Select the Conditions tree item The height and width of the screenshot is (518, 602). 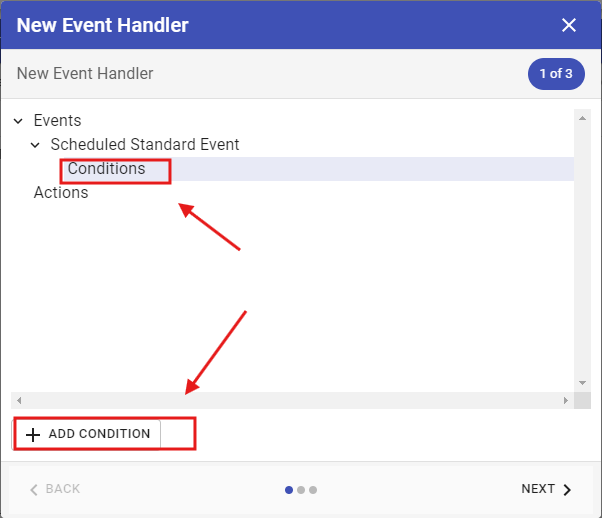click(x=107, y=169)
